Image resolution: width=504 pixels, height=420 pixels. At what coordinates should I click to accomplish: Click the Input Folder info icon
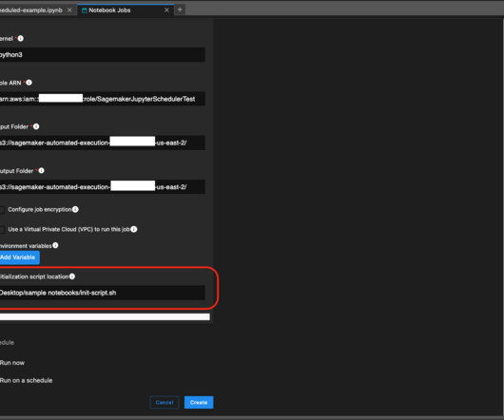coord(36,126)
